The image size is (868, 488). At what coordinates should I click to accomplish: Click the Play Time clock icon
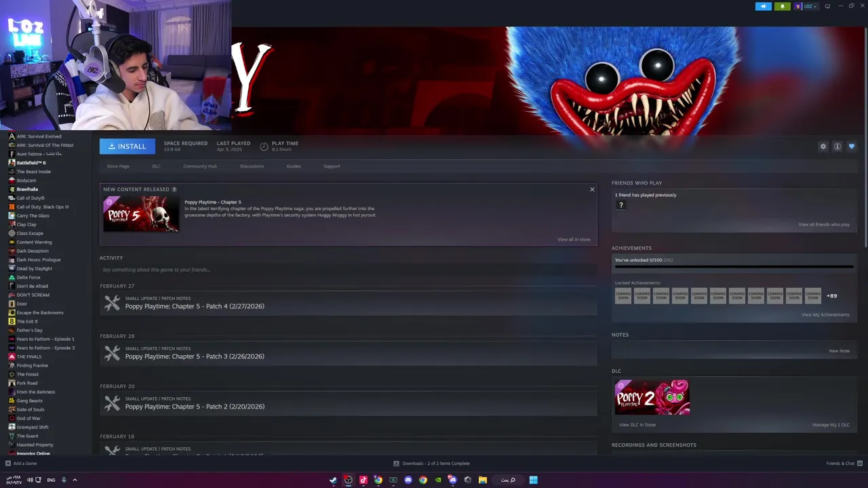pyautogui.click(x=264, y=146)
